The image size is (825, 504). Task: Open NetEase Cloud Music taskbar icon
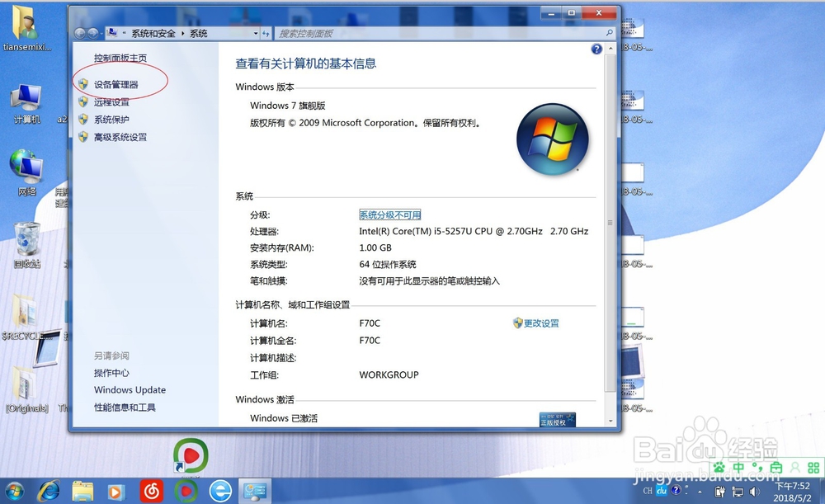pos(152,492)
